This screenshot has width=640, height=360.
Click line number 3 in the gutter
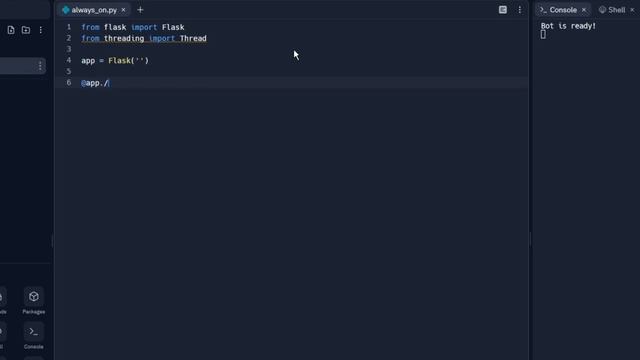(69, 49)
